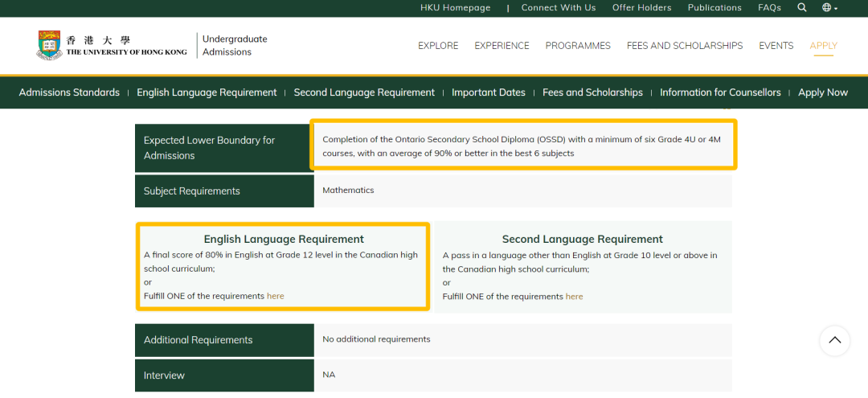Open the EXPERIENCE menu

click(x=502, y=46)
